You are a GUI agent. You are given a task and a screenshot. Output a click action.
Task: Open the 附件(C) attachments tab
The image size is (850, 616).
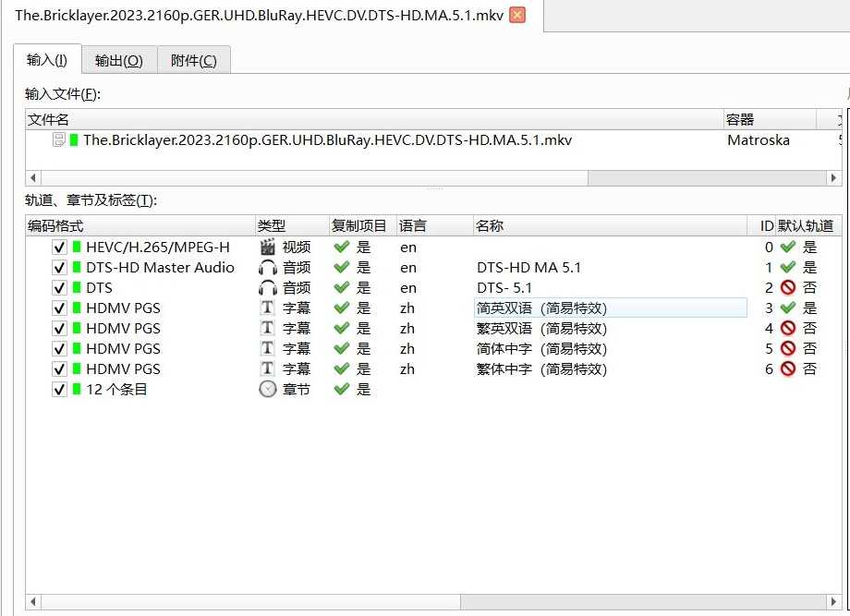pos(193,60)
